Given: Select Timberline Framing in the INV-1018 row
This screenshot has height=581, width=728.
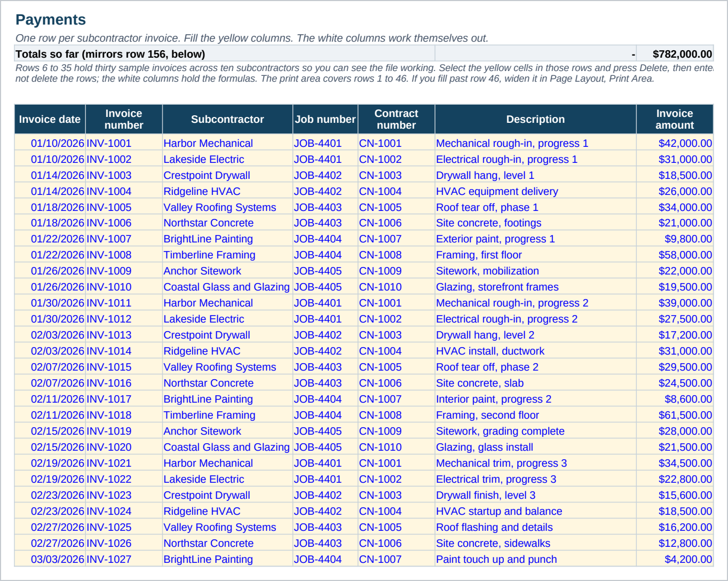Looking at the screenshot, I should (227, 415).
